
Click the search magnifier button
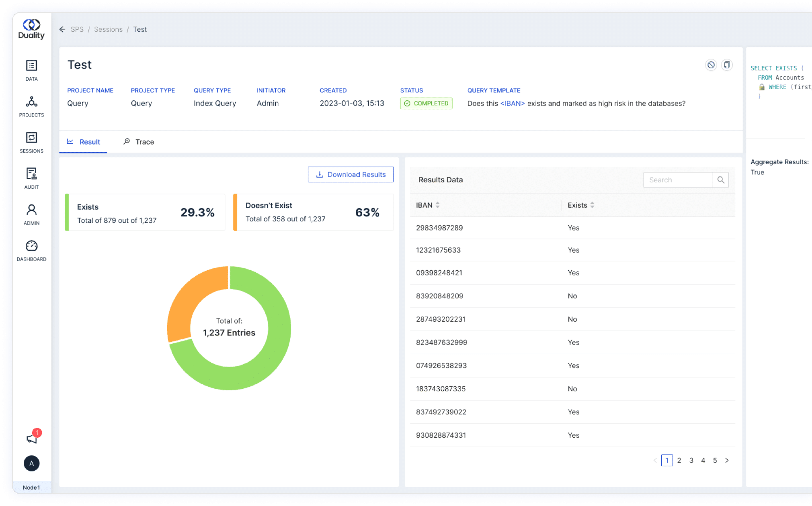(721, 180)
